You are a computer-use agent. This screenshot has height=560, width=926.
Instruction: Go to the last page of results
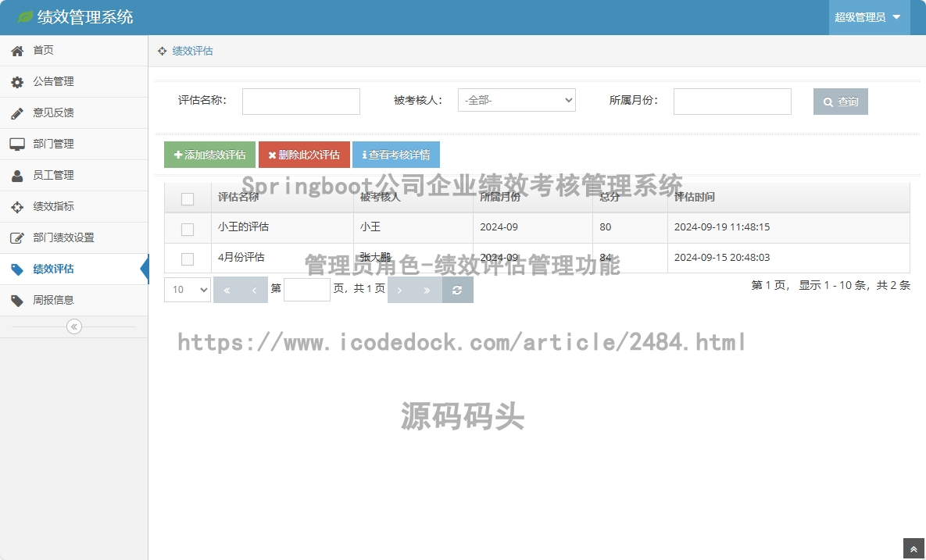click(427, 290)
